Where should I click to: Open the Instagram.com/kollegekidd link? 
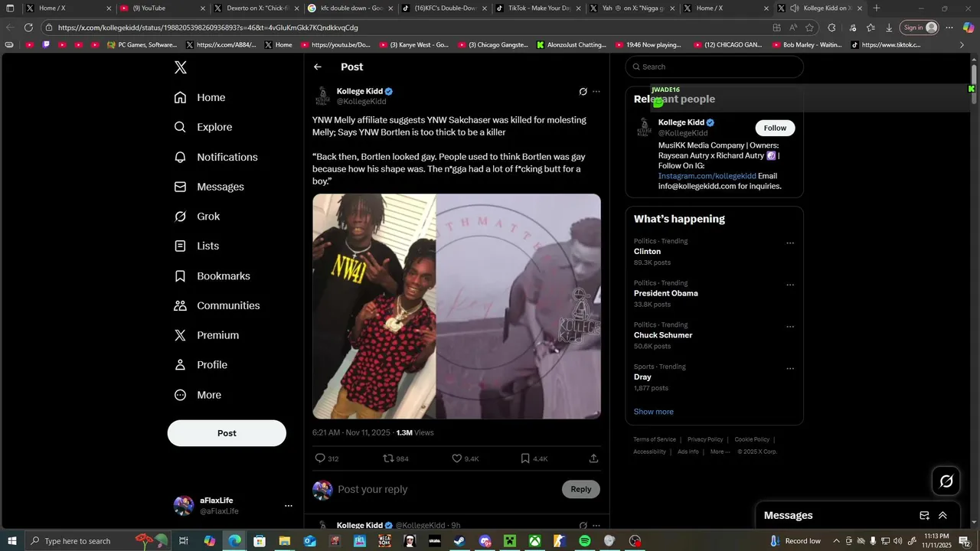(x=707, y=176)
